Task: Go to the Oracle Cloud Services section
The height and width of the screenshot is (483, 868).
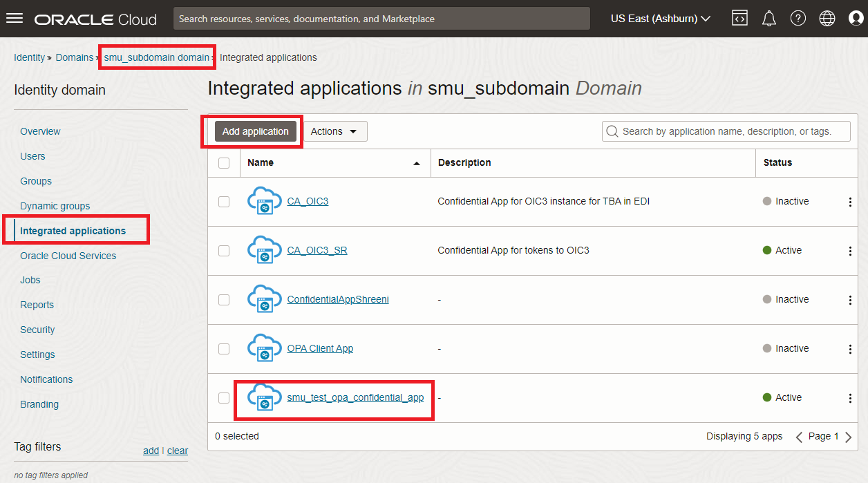Action: (x=68, y=255)
